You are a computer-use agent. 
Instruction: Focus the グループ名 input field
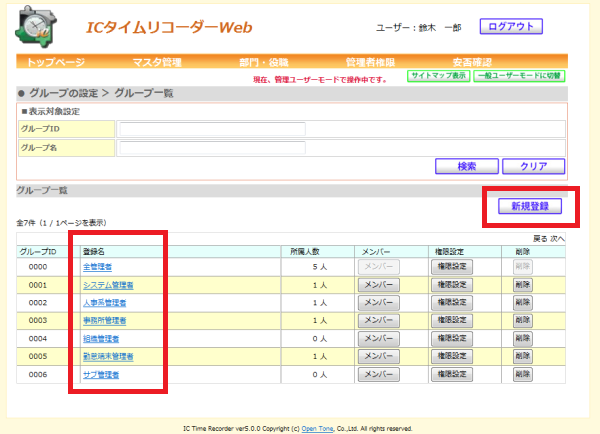click(x=212, y=148)
